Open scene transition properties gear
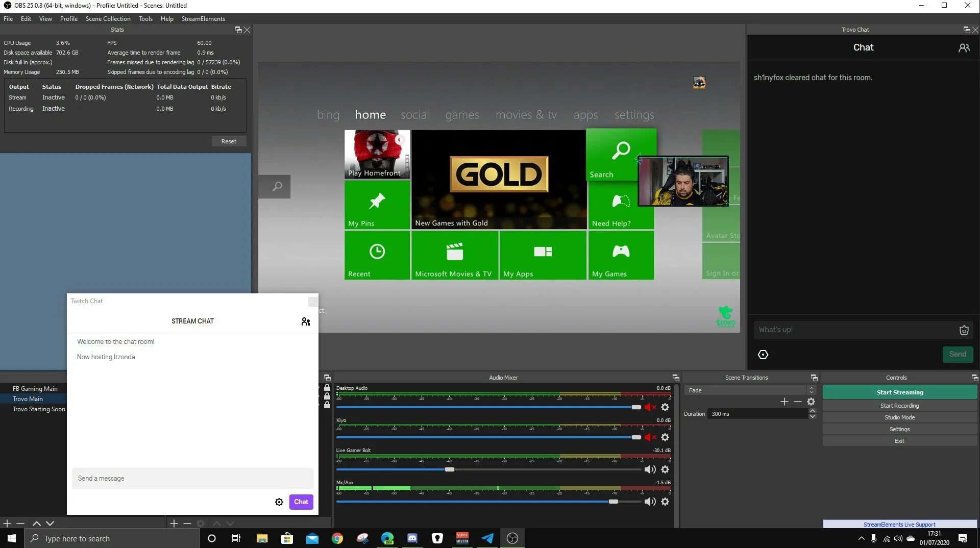Viewport: 980px width, 548px height. [811, 402]
